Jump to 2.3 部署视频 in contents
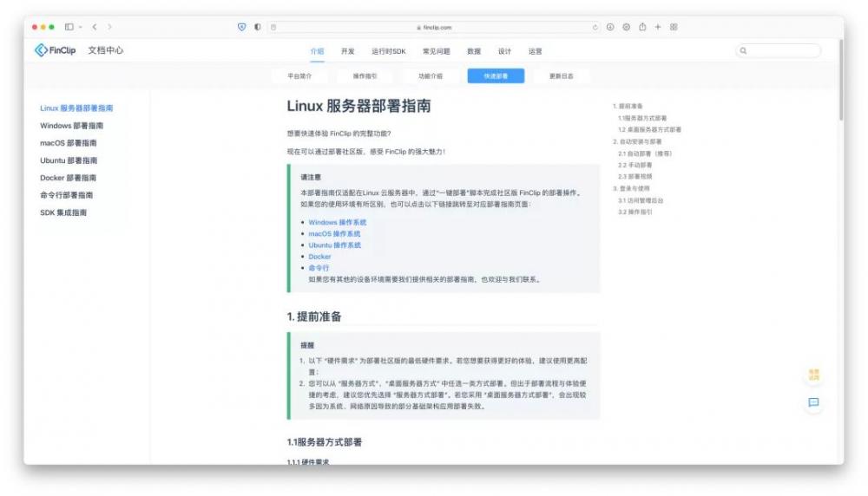This screenshot has height=496, width=868. click(x=635, y=176)
